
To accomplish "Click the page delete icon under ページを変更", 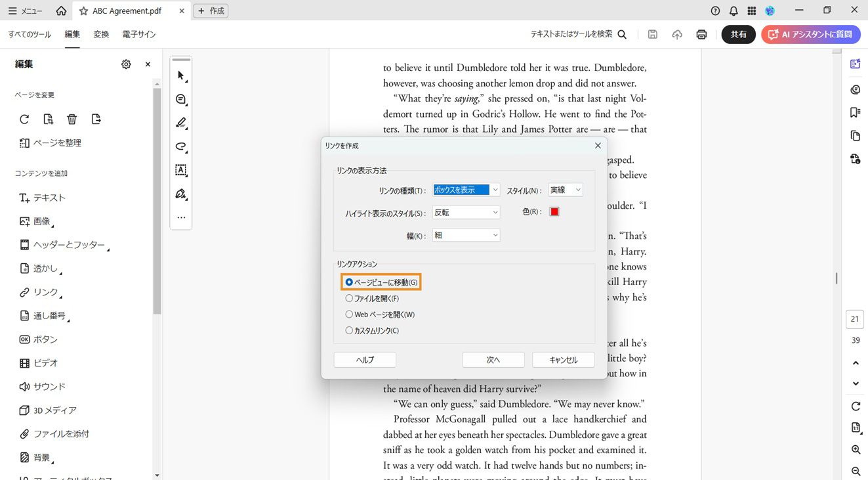I will [x=72, y=119].
